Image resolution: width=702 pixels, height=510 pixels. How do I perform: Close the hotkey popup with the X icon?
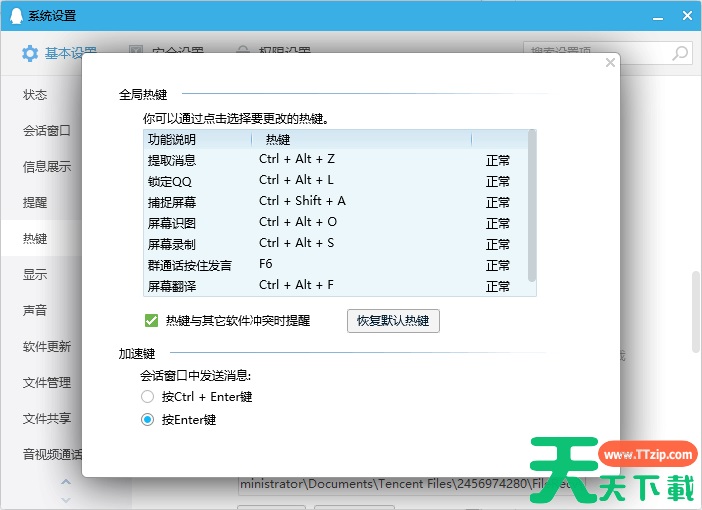[610, 63]
